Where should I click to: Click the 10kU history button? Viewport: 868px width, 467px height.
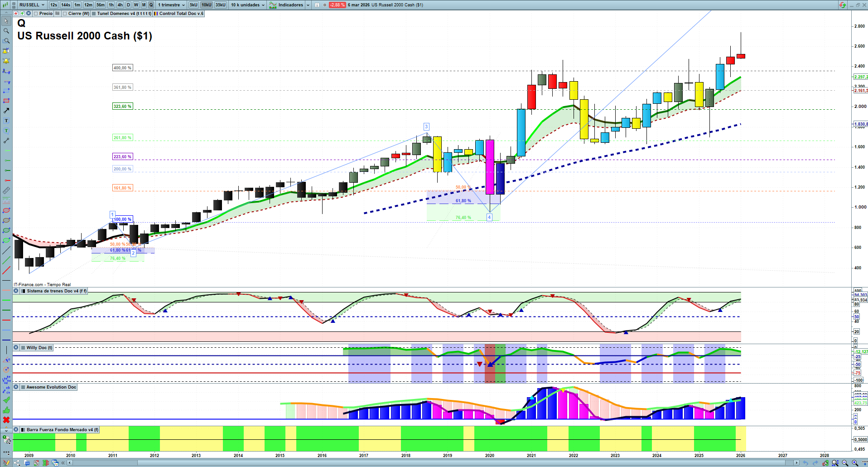[207, 5]
